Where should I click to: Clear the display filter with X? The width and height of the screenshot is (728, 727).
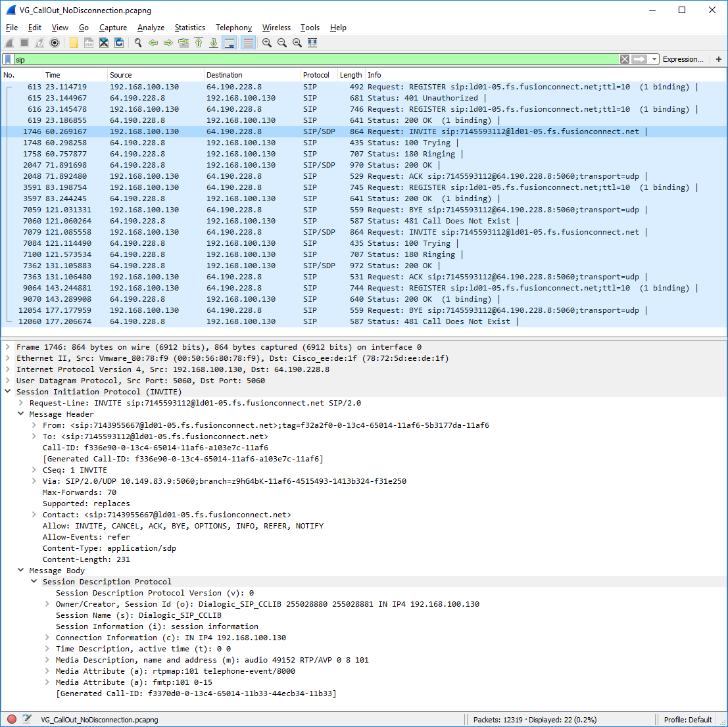pyautogui.click(x=625, y=59)
